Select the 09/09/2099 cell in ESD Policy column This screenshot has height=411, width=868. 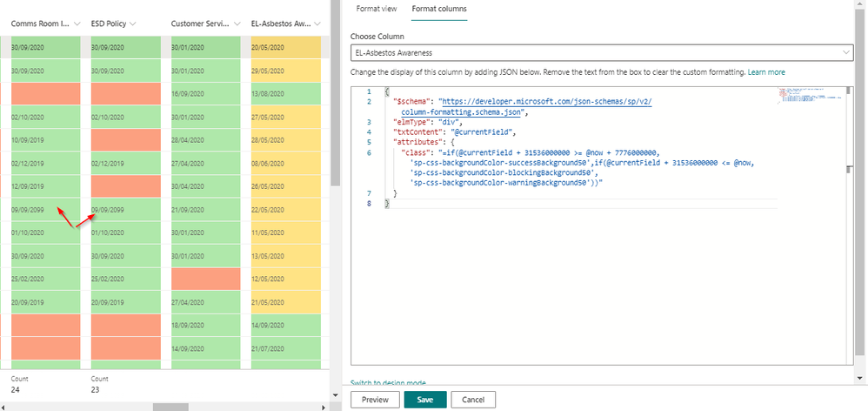[125, 209]
